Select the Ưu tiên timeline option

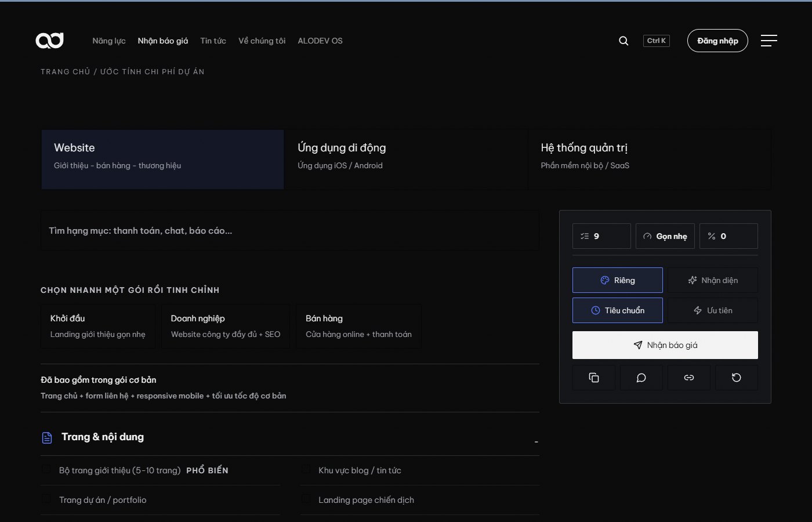pyautogui.click(x=713, y=310)
